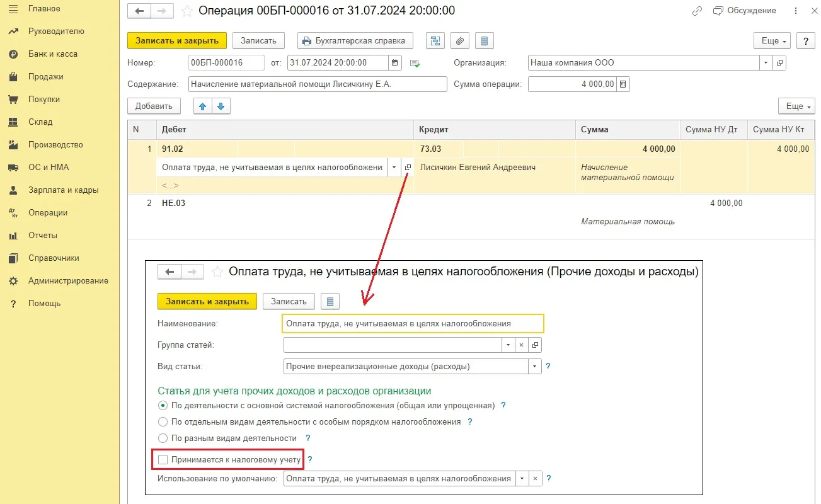Expand the top Еще menu button
This screenshot has height=504, width=821.
click(x=772, y=41)
